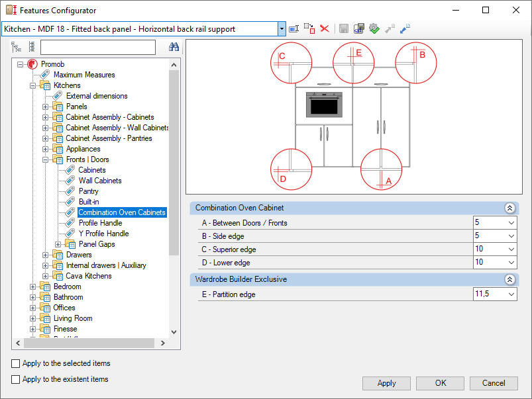
Task: Click the folder icon beside Bedroom
Action: coord(45,287)
